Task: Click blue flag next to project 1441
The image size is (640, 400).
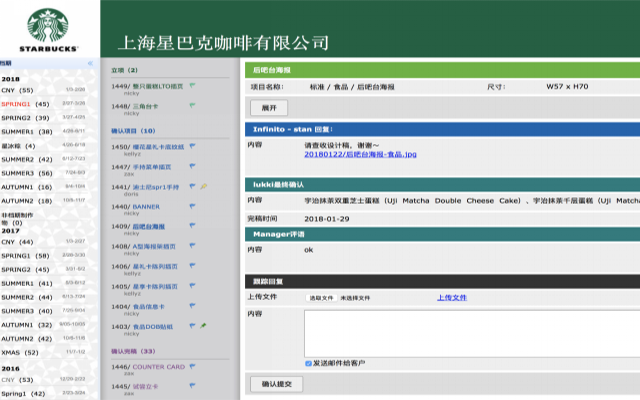Action: tap(192, 186)
